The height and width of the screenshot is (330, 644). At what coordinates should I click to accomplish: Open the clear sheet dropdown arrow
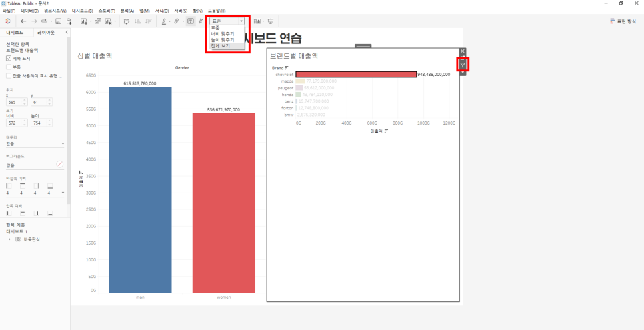115,21
